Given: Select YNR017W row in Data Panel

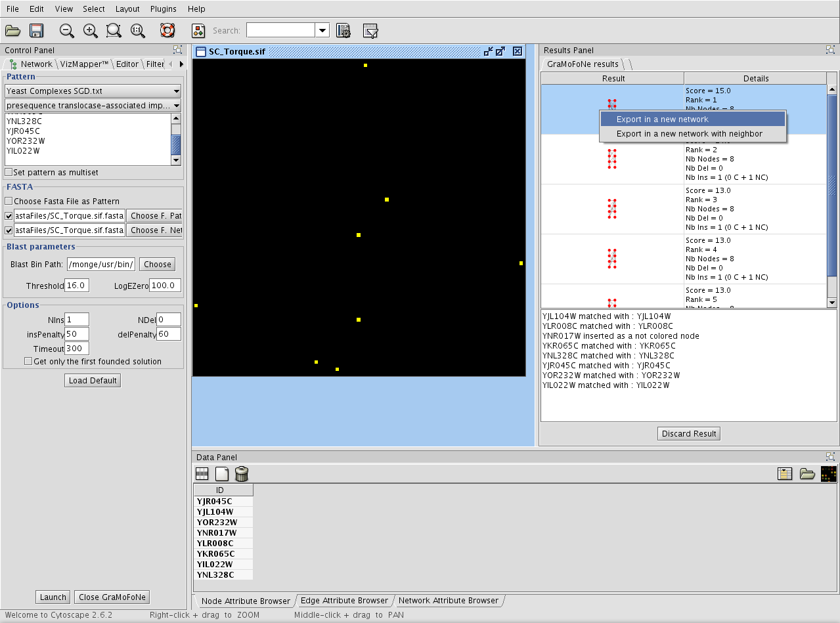Looking at the screenshot, I should click(x=223, y=533).
